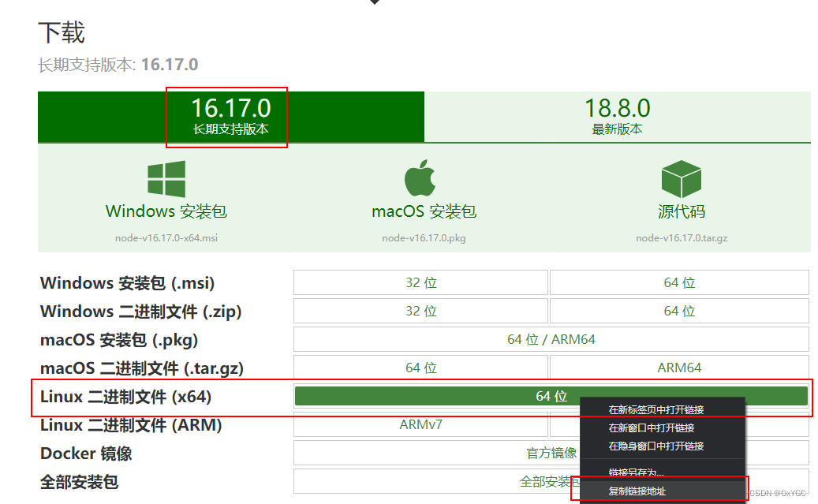Download the 32 位 Windows .zip binary
Image resolution: width=818 pixels, height=504 pixels.
pos(421,311)
